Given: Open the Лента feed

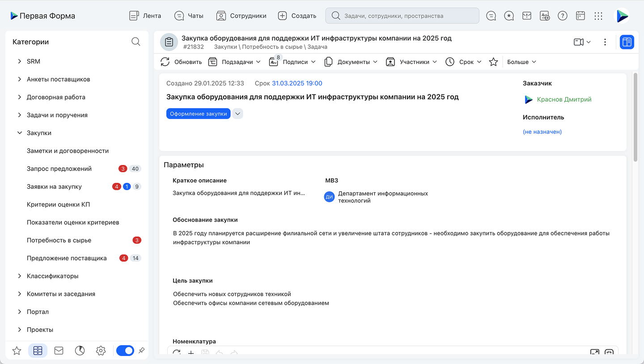Looking at the screenshot, I should (x=145, y=16).
